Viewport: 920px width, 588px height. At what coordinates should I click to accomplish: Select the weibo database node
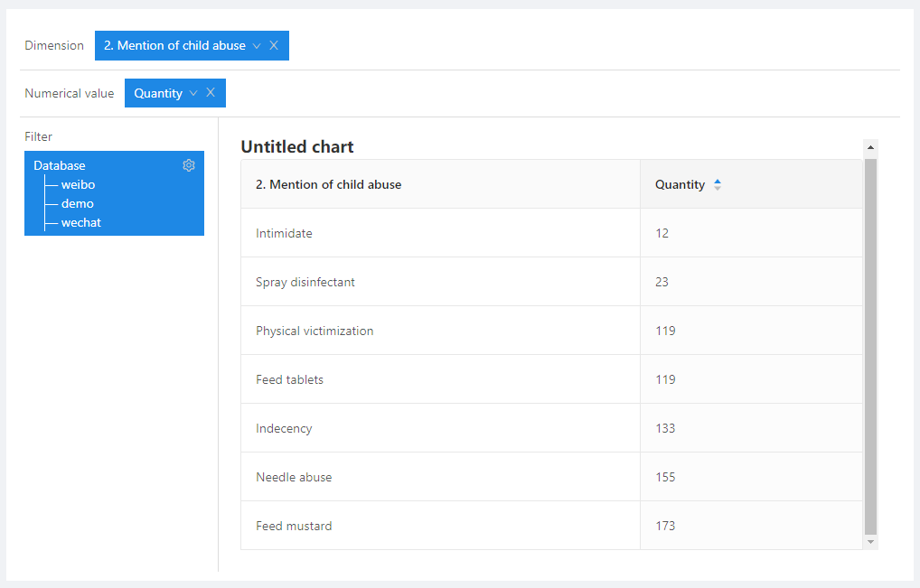coord(78,184)
